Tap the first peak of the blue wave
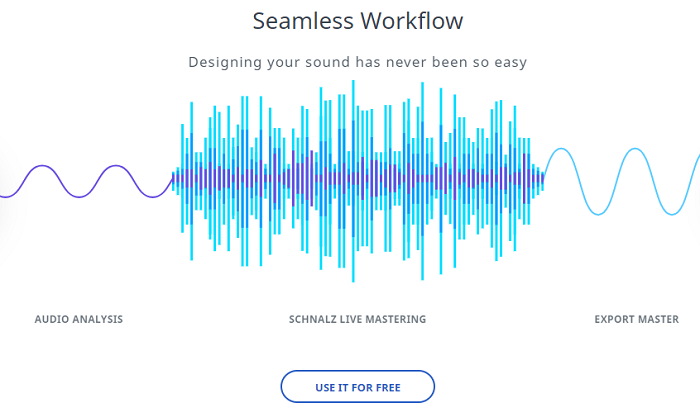This screenshot has height=417, width=700. 562,149
